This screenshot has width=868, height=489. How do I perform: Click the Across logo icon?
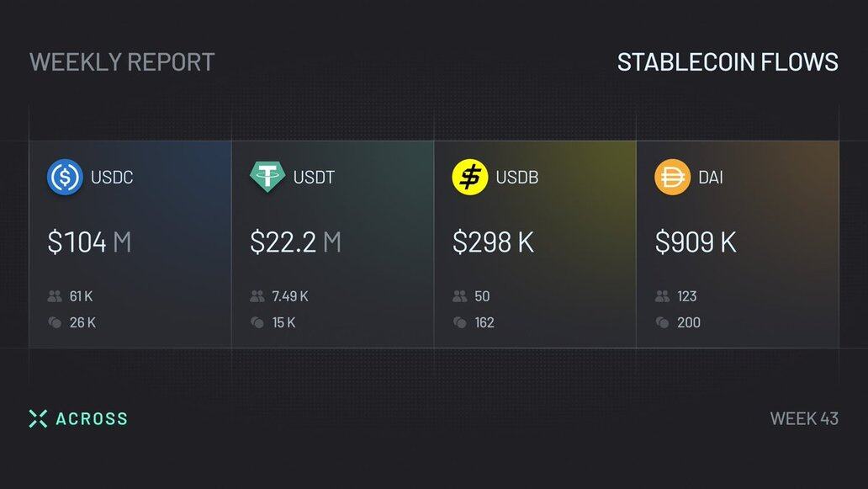point(38,418)
